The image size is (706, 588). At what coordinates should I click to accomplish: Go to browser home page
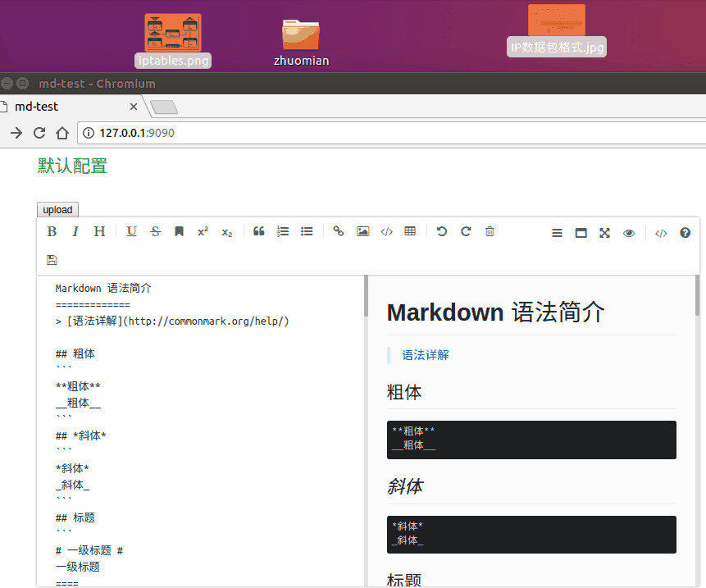(62, 133)
